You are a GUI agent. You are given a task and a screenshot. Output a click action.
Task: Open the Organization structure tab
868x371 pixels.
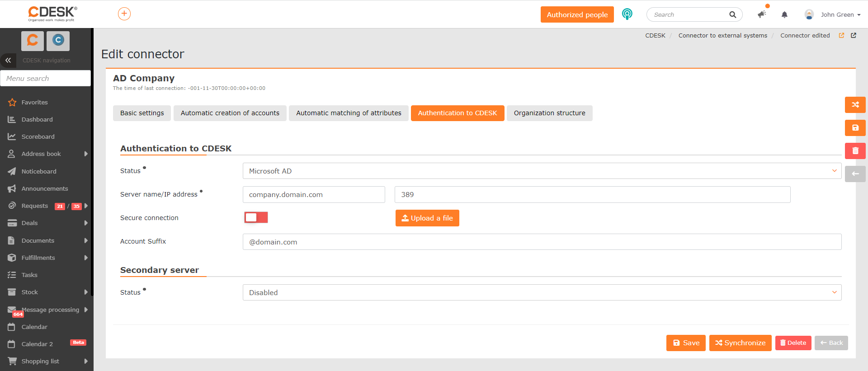click(x=550, y=113)
